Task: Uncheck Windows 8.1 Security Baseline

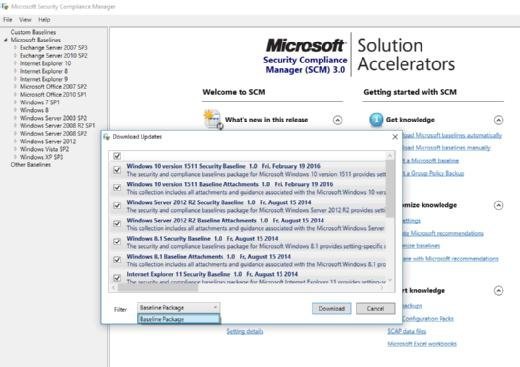Action: [x=117, y=242]
